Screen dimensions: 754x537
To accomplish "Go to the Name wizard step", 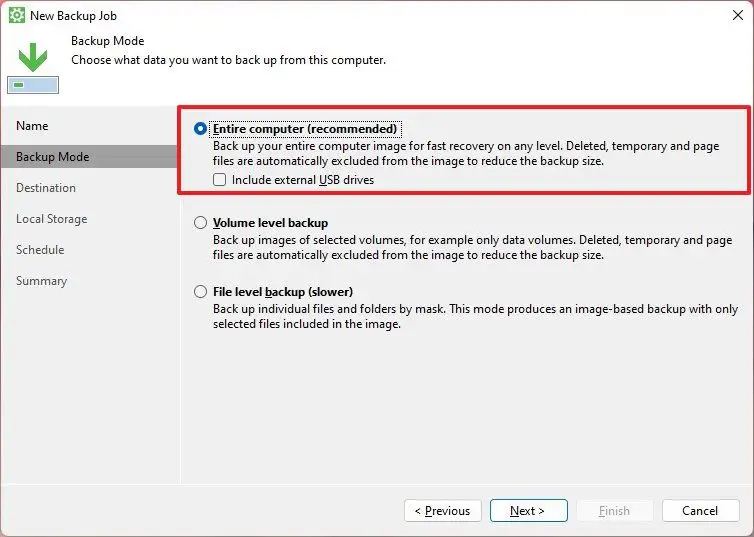I will click(x=32, y=126).
